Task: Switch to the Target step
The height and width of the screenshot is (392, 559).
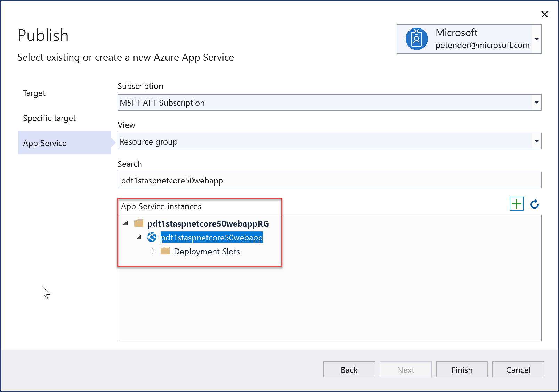Action: [34, 93]
